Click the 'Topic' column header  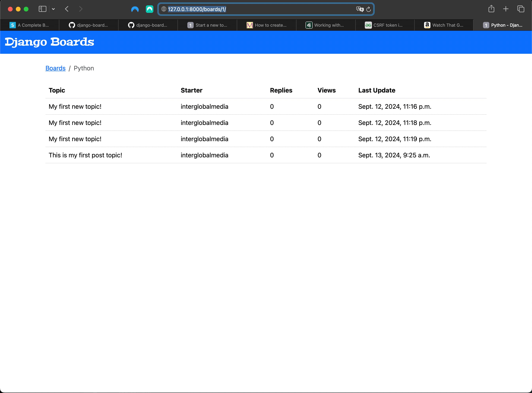coord(57,90)
